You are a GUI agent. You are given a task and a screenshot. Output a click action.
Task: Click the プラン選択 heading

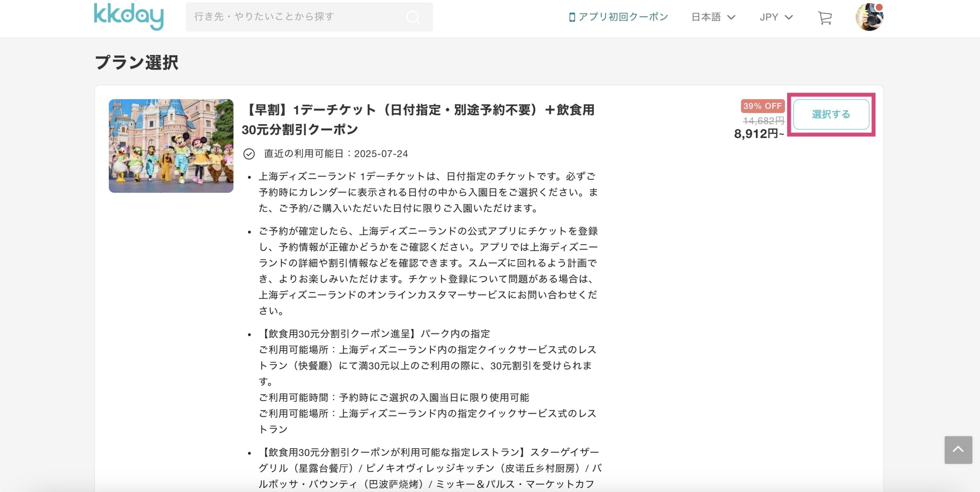[136, 62]
